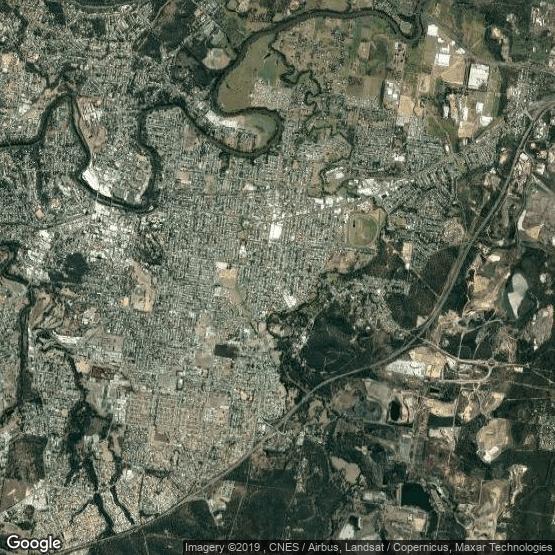Select the big white warehouse at top right

point(478,76)
